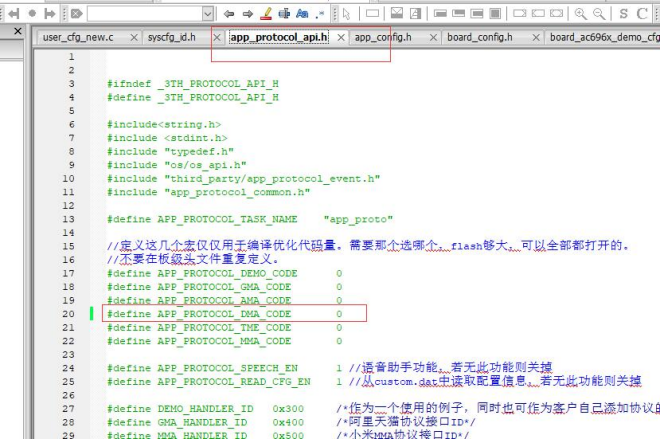Screen dimensions: 660x439
Task: Select the letter A diagram block tool
Action: pyautogui.click(x=416, y=14)
